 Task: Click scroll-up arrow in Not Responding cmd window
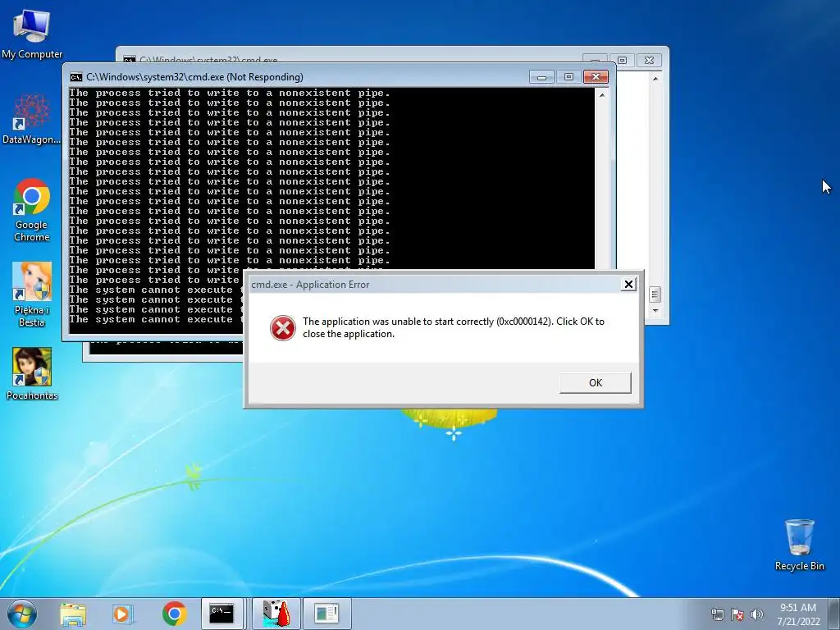coord(602,95)
